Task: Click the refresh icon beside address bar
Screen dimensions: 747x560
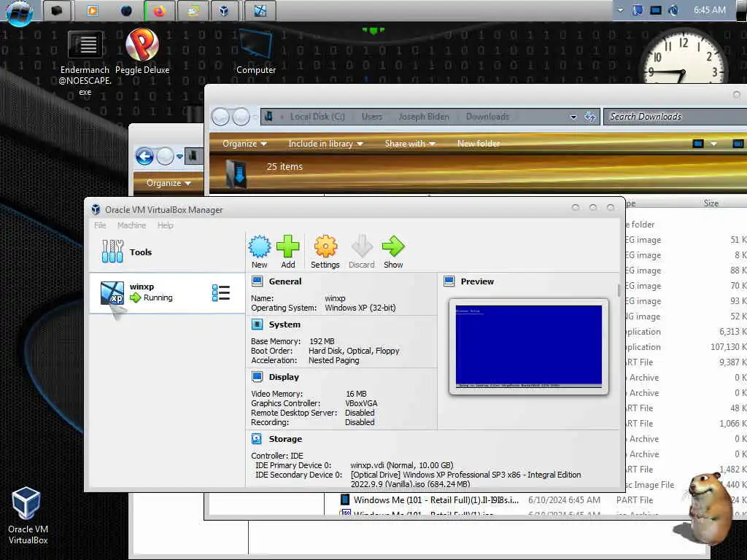Action: pyautogui.click(x=590, y=117)
